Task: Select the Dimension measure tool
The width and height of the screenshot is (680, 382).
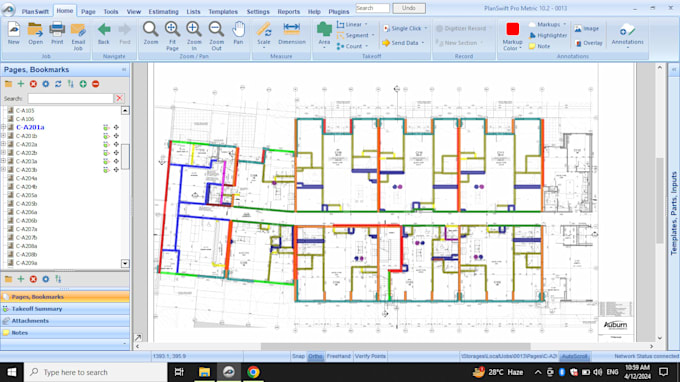Action: point(291,33)
